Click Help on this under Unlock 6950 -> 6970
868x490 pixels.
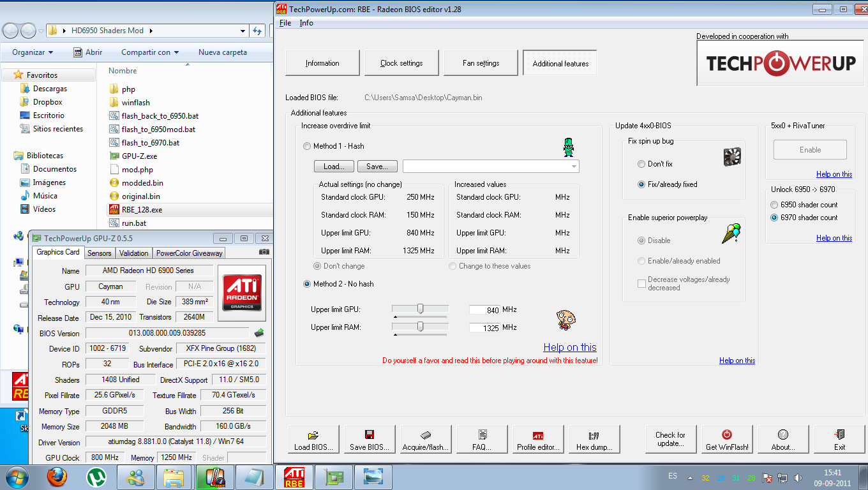pyautogui.click(x=834, y=238)
